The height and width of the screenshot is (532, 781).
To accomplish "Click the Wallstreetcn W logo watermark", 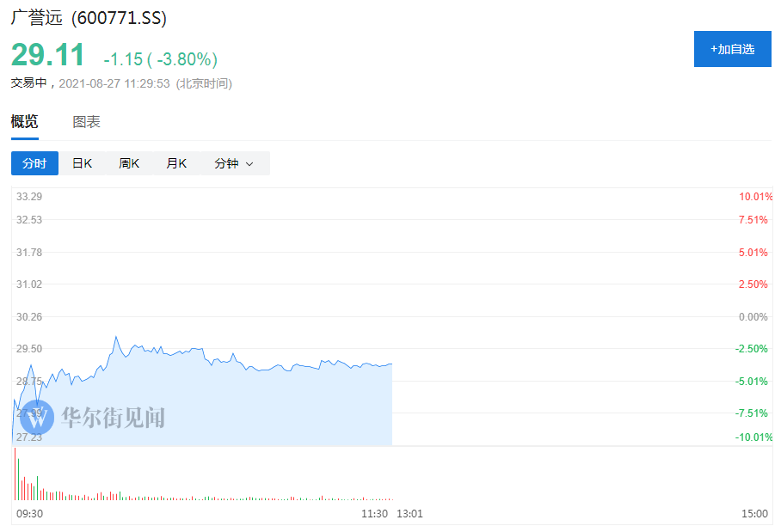I will [37, 418].
